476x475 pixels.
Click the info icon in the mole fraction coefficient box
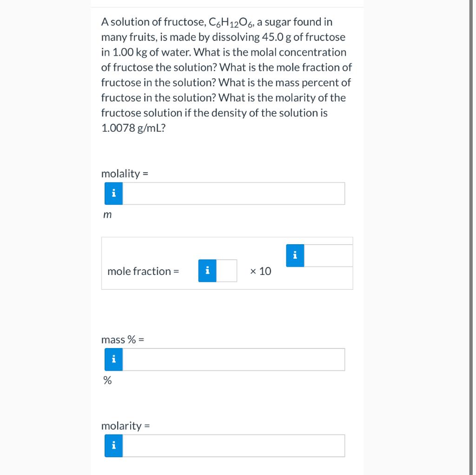tap(207, 271)
